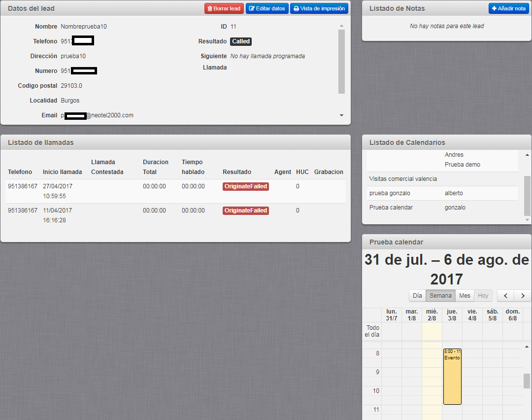
Task: Go to next week in calendar
Action: point(523,296)
